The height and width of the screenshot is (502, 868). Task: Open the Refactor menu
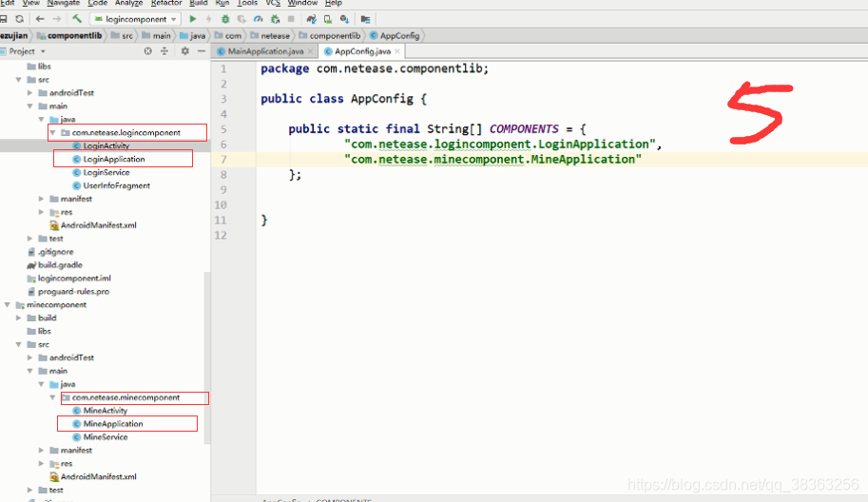click(166, 3)
